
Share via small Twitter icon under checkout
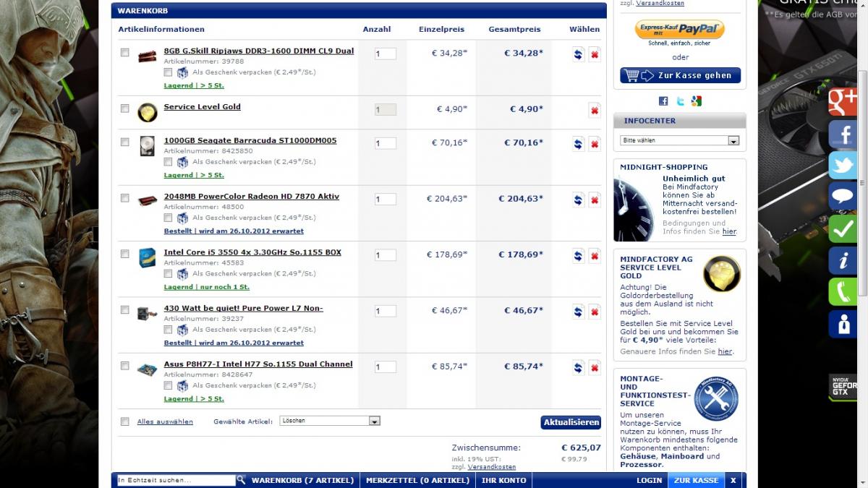click(x=680, y=100)
